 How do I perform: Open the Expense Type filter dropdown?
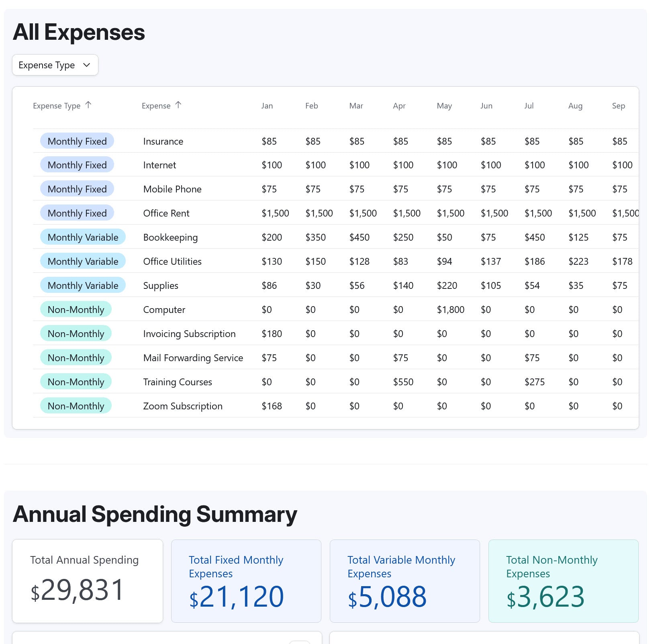point(55,65)
